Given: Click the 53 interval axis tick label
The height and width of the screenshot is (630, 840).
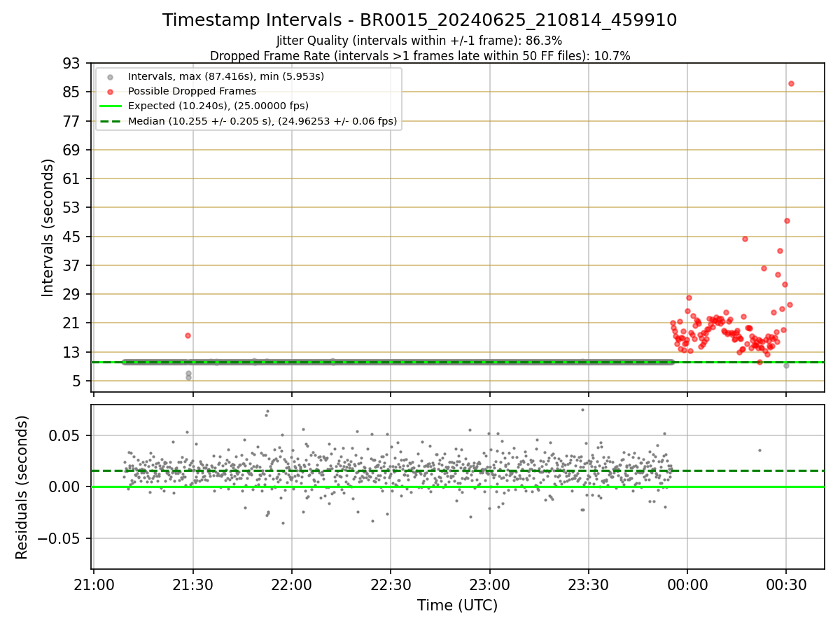Looking at the screenshot, I should point(73,208).
